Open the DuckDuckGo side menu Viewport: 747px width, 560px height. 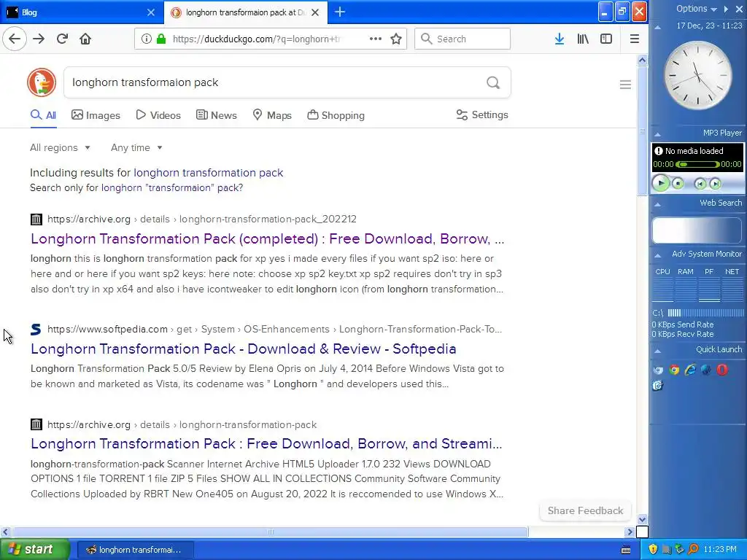[x=625, y=85]
